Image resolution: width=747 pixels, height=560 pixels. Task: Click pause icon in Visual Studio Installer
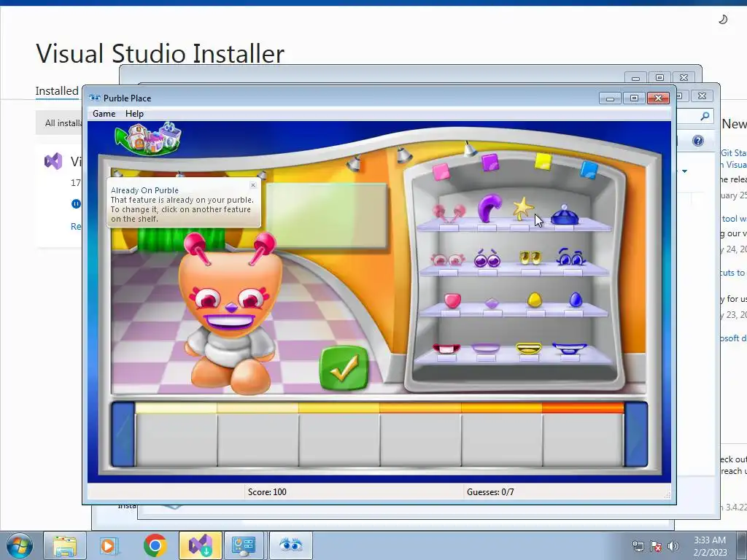point(76,204)
